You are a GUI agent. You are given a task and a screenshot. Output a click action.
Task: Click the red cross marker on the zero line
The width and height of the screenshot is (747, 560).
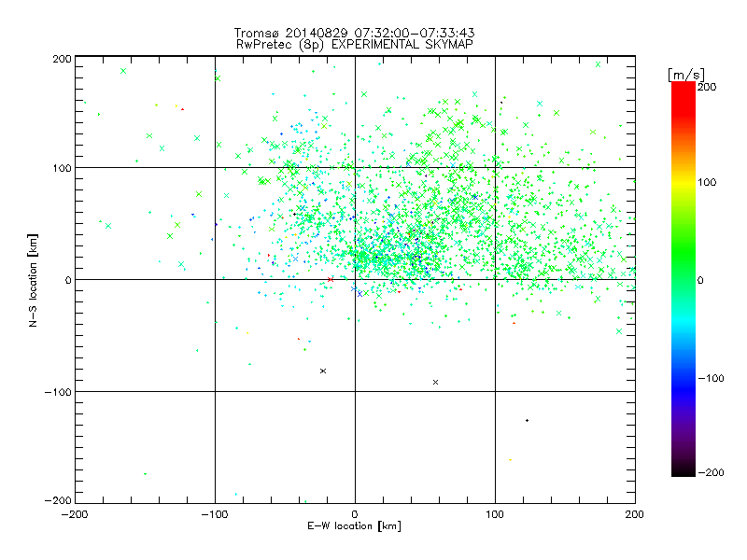[331, 279]
